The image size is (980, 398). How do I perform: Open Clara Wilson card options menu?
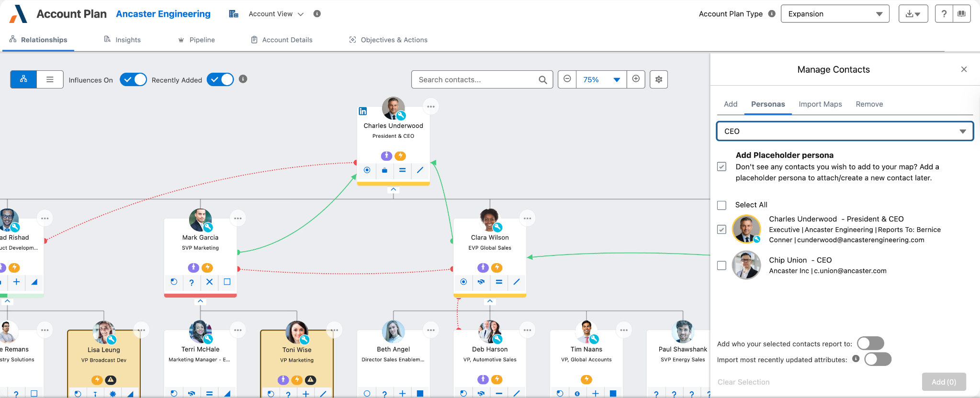[x=527, y=218]
